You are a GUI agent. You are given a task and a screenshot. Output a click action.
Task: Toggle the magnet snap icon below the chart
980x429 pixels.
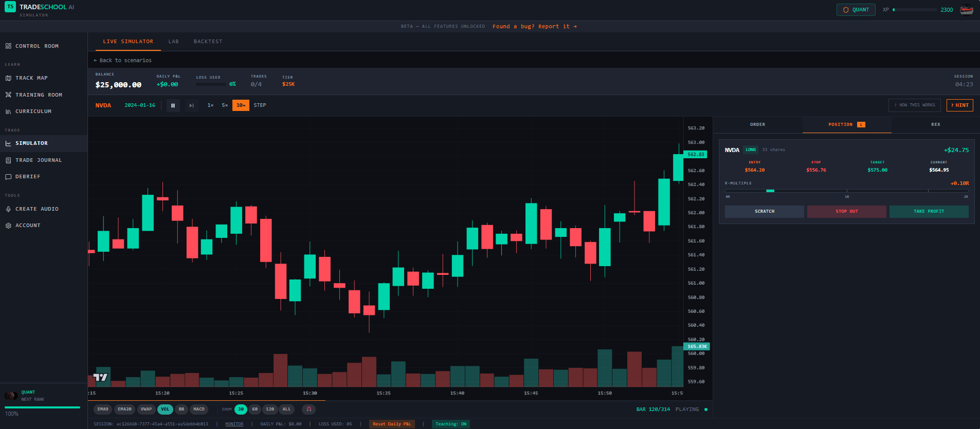tap(308, 409)
